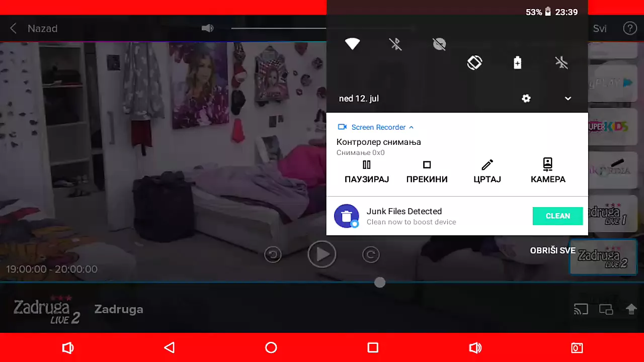The image size is (644, 362).
Task: Open quick settings gear icon
Action: tap(526, 99)
